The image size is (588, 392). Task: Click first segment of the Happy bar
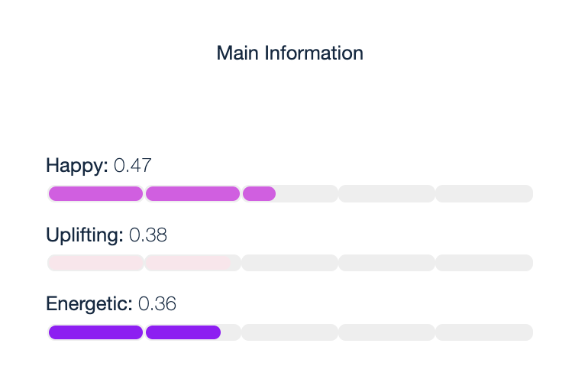point(95,193)
